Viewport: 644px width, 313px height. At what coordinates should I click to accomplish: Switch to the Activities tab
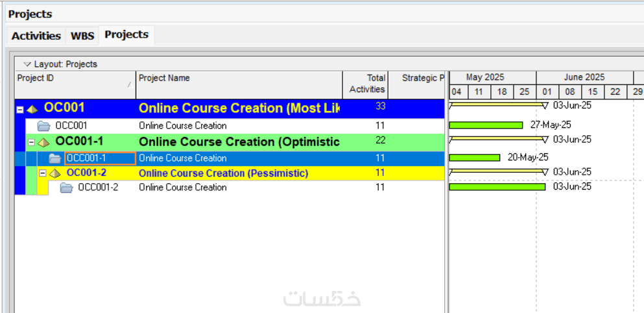point(36,36)
